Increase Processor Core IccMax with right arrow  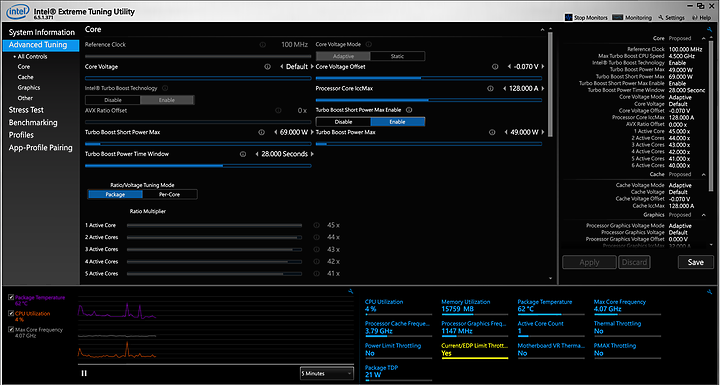(x=543, y=89)
